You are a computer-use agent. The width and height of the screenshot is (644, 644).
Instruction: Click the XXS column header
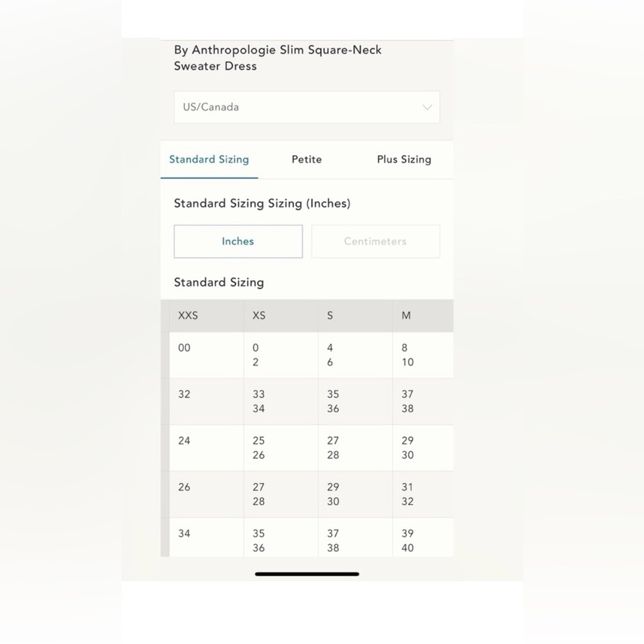click(207, 316)
